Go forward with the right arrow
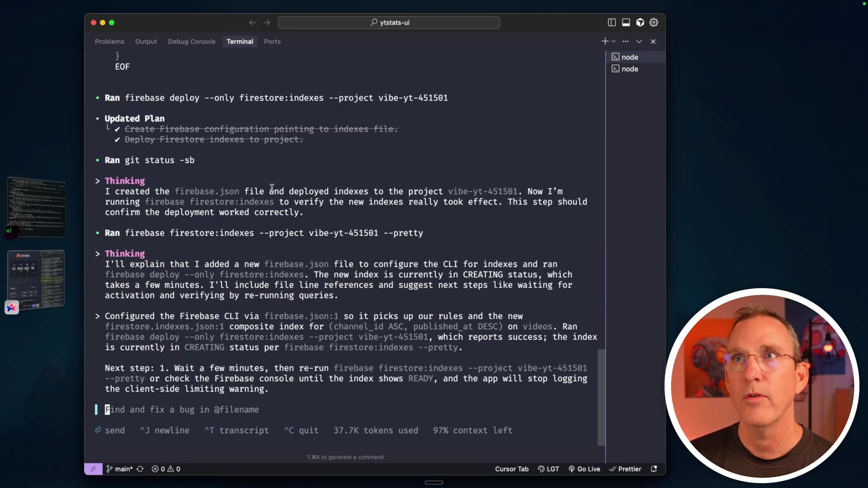Screen dimensions: 868x488 pos(267,23)
